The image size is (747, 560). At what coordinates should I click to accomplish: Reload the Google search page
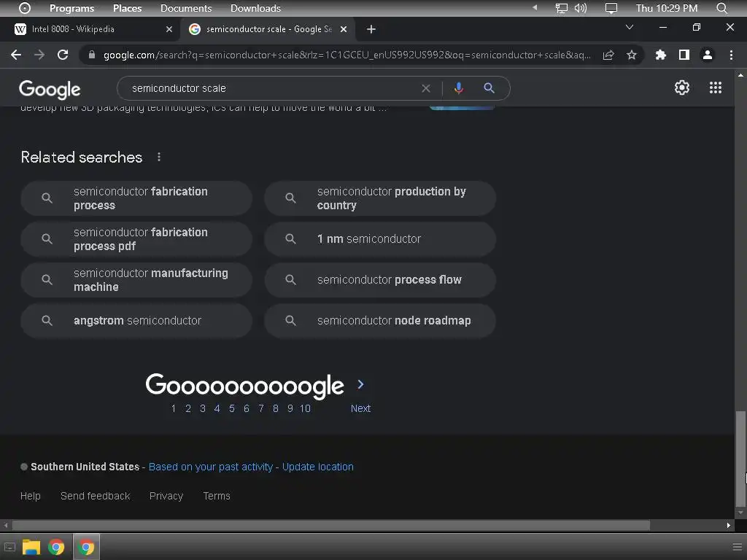63,55
